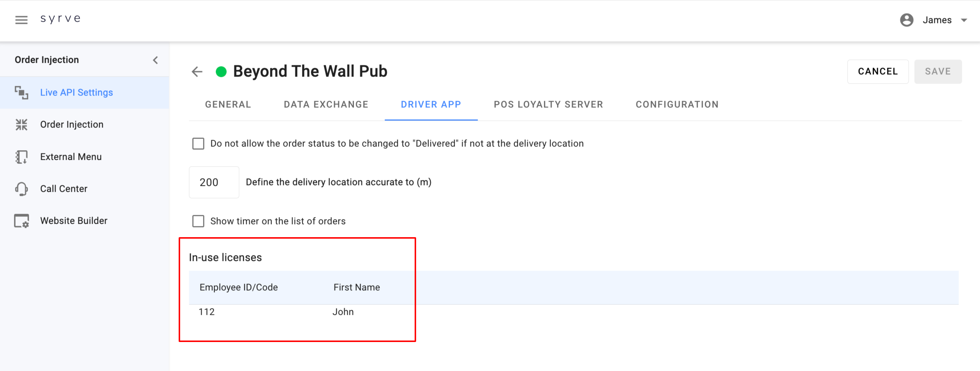This screenshot has width=980, height=371.
Task: Click the Live API Settings sidebar icon
Action: (x=21, y=93)
